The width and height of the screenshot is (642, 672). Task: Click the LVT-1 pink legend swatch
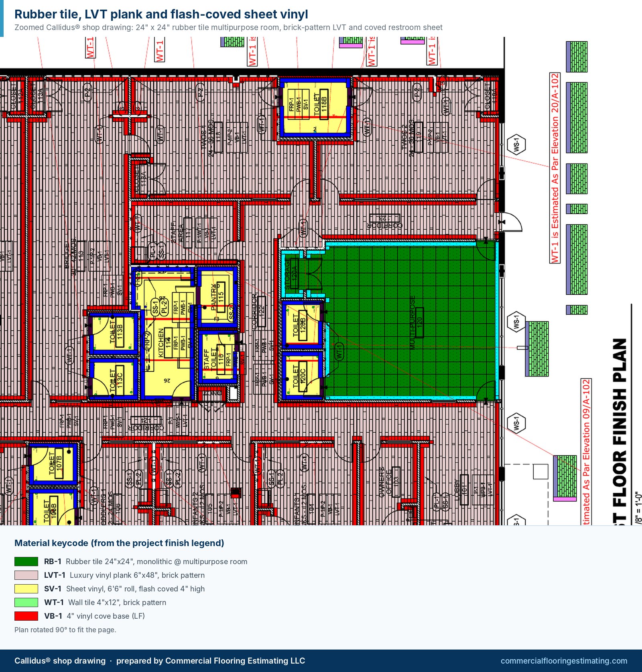pos(26,575)
